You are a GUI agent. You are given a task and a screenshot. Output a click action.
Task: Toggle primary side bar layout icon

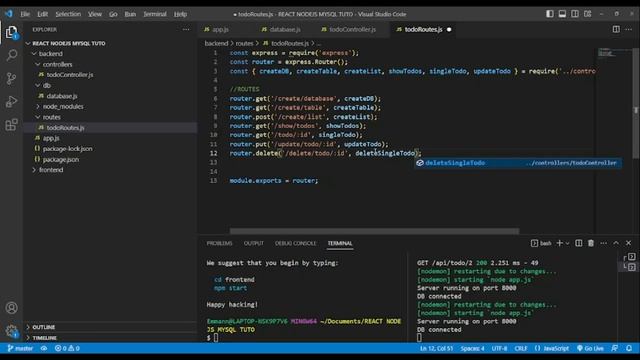(x=550, y=14)
